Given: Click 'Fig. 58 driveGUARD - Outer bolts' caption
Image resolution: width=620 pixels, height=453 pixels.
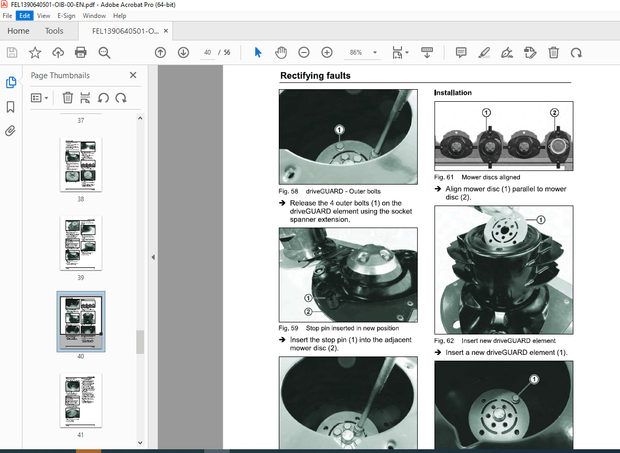Looking at the screenshot, I should [x=329, y=191].
